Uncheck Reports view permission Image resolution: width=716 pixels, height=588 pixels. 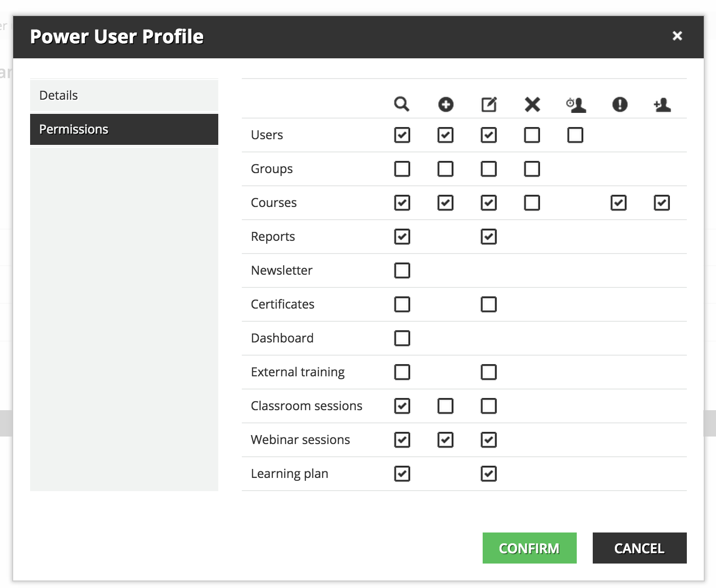(402, 237)
